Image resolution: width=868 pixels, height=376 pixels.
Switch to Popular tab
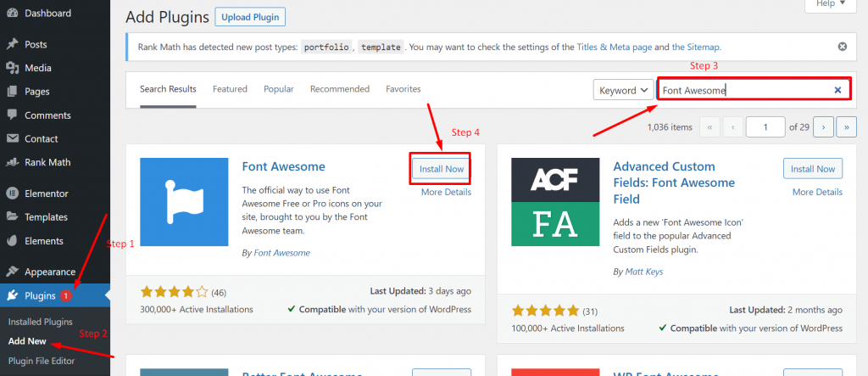tap(278, 89)
